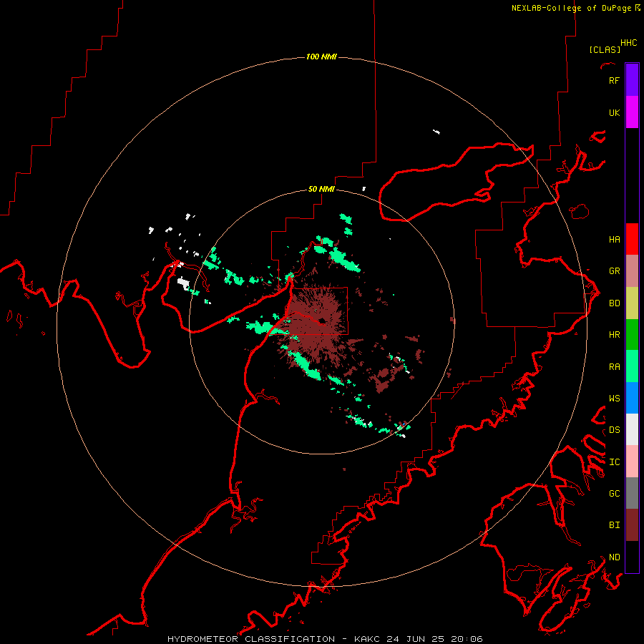Click the HA red legend swatch
Image resolution: width=644 pixels, height=644 pixels.
click(x=632, y=239)
